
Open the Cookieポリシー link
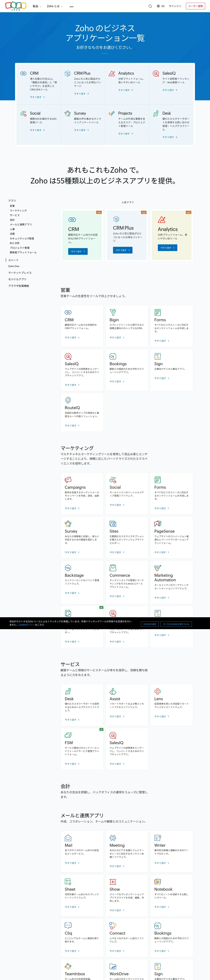pos(26,625)
